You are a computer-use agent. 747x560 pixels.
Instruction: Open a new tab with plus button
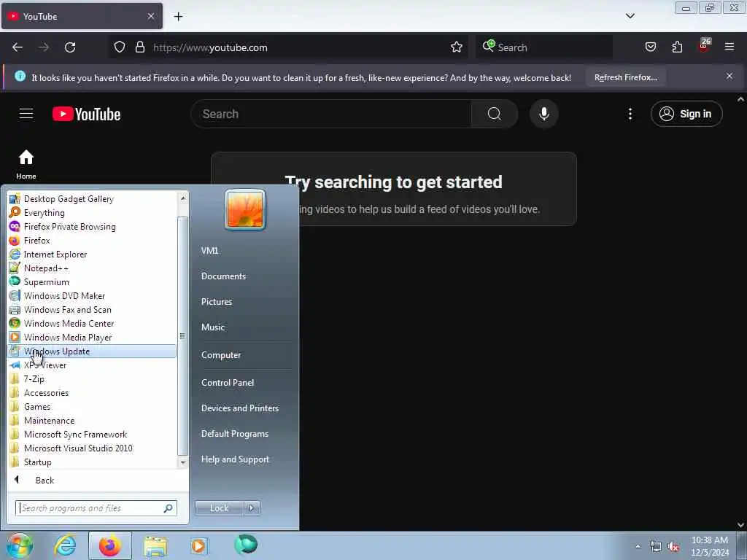tap(178, 17)
